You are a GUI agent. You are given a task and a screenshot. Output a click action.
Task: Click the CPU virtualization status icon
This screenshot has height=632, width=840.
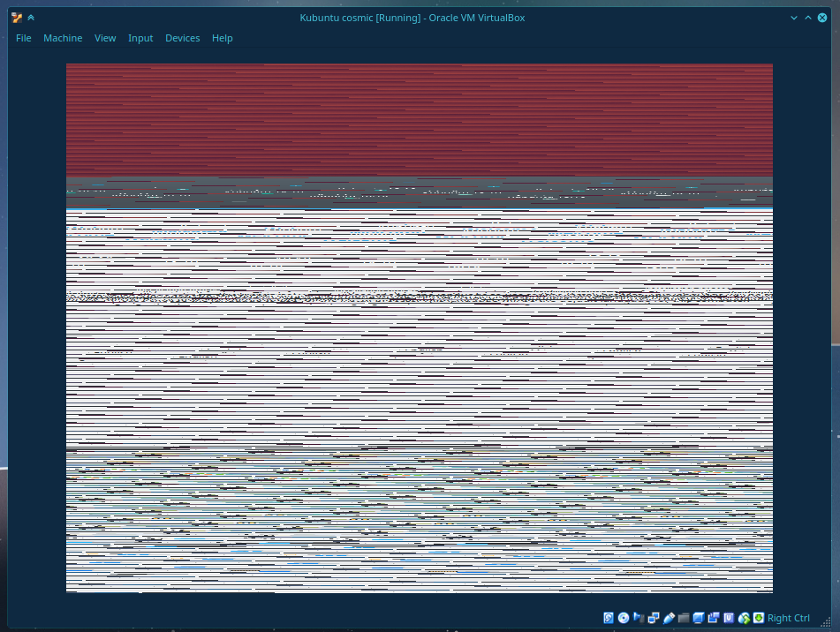tap(729, 618)
